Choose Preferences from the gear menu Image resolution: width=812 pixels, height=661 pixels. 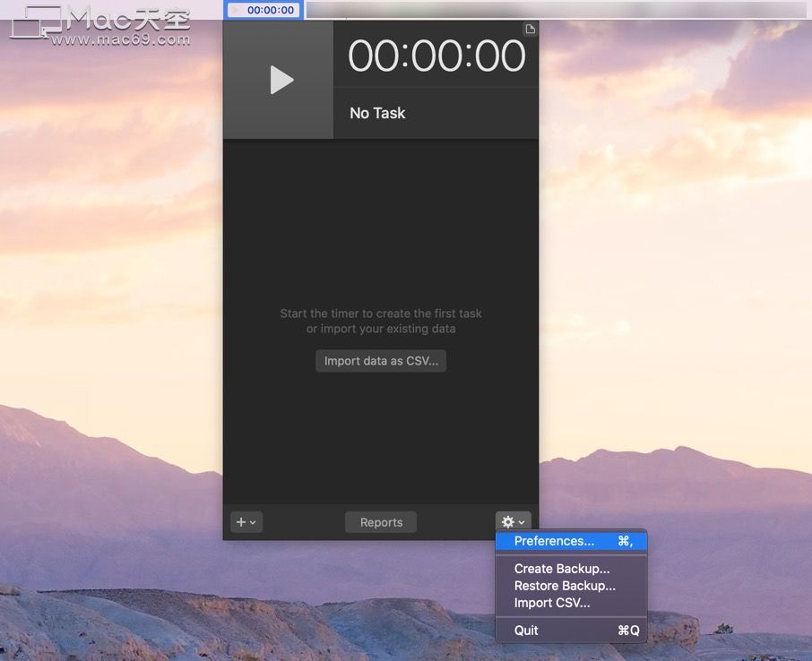(571, 541)
